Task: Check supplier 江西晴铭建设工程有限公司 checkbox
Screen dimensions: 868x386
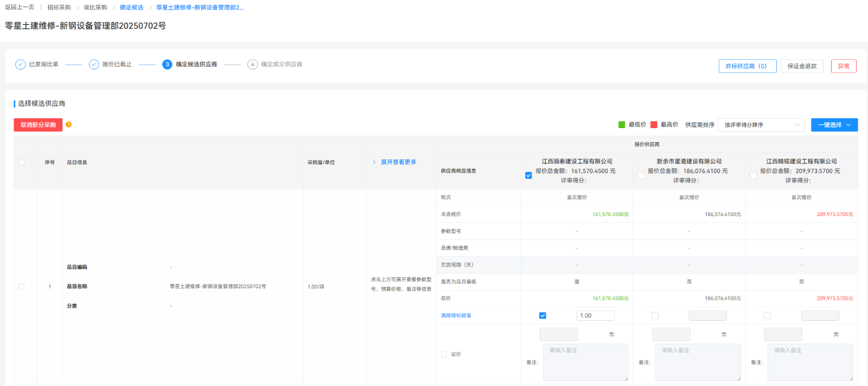Action: click(x=753, y=175)
